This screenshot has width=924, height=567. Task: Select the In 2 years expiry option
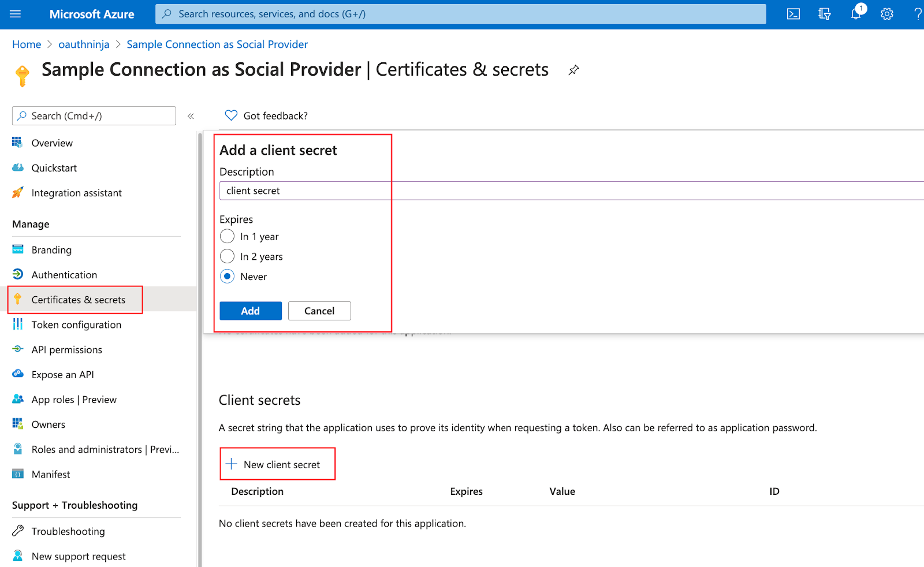pyautogui.click(x=227, y=256)
